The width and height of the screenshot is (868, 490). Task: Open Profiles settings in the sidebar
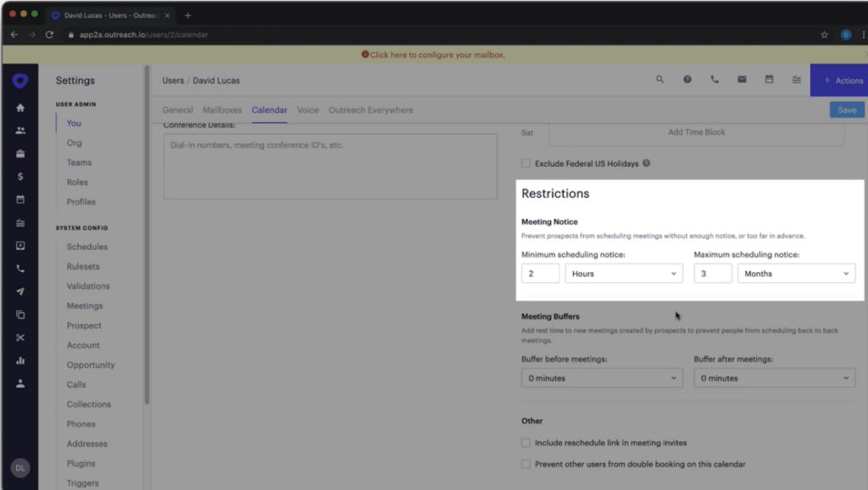(x=81, y=202)
